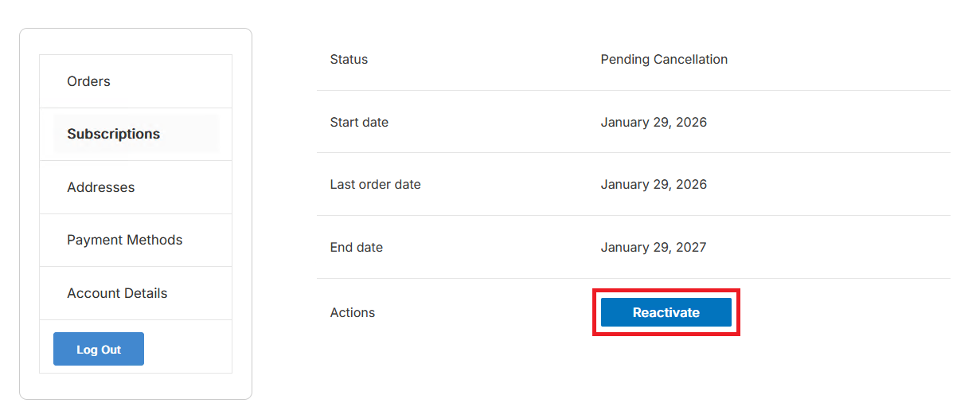Go to the Addresses page
Image resolution: width=980 pixels, height=411 pixels.
coord(100,187)
